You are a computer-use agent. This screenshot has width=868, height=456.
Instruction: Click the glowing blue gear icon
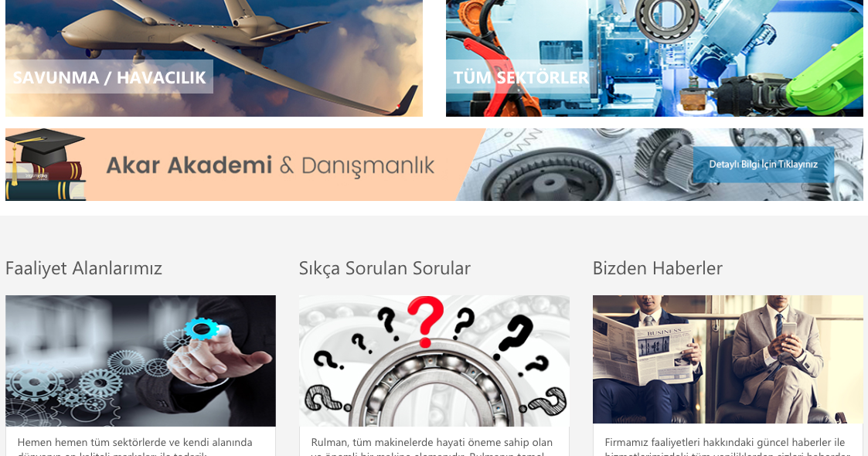[201, 328]
